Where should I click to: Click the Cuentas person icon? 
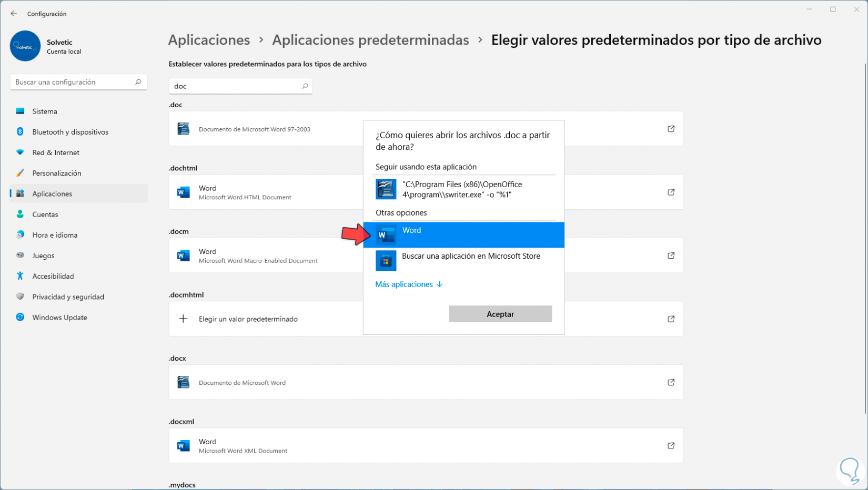[x=20, y=214]
